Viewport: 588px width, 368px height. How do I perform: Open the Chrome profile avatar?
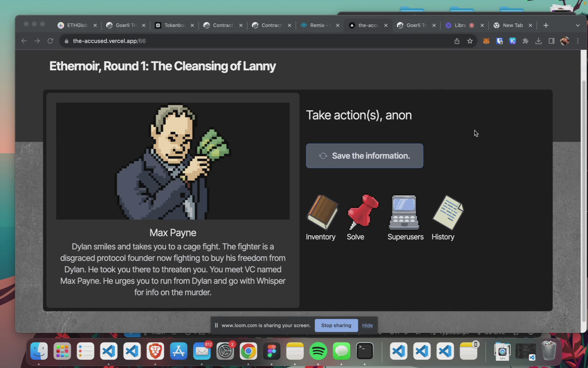tap(565, 41)
